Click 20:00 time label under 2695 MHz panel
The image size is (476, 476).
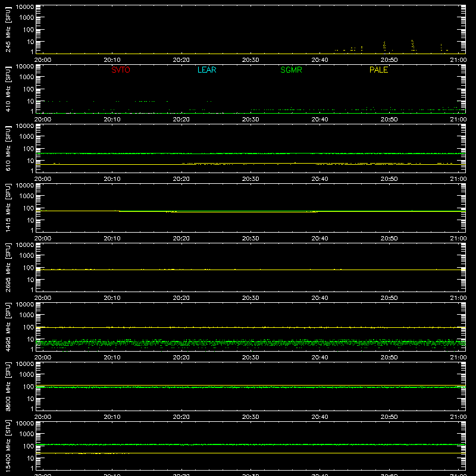pyautogui.click(x=43, y=298)
